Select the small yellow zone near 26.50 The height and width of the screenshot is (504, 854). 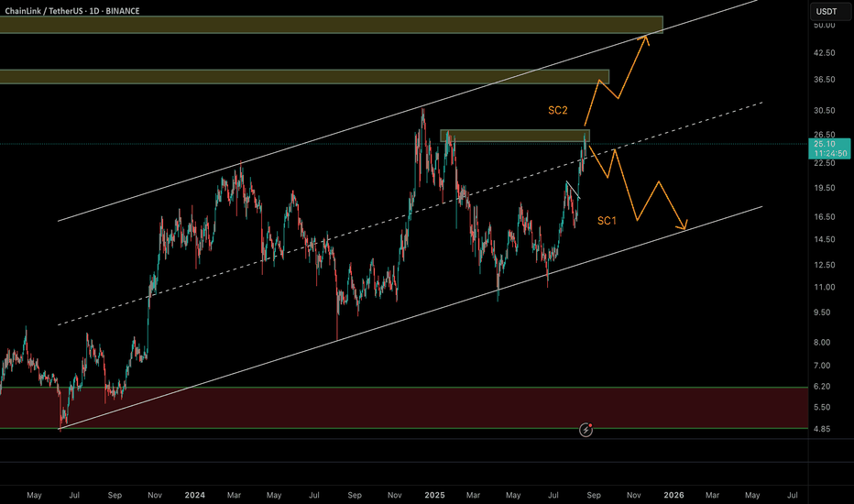coord(515,136)
